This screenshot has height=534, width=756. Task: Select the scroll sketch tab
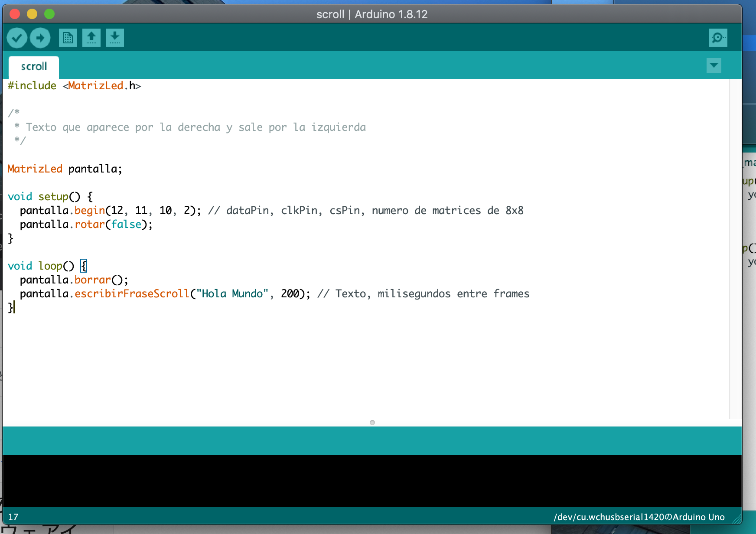pyautogui.click(x=34, y=67)
